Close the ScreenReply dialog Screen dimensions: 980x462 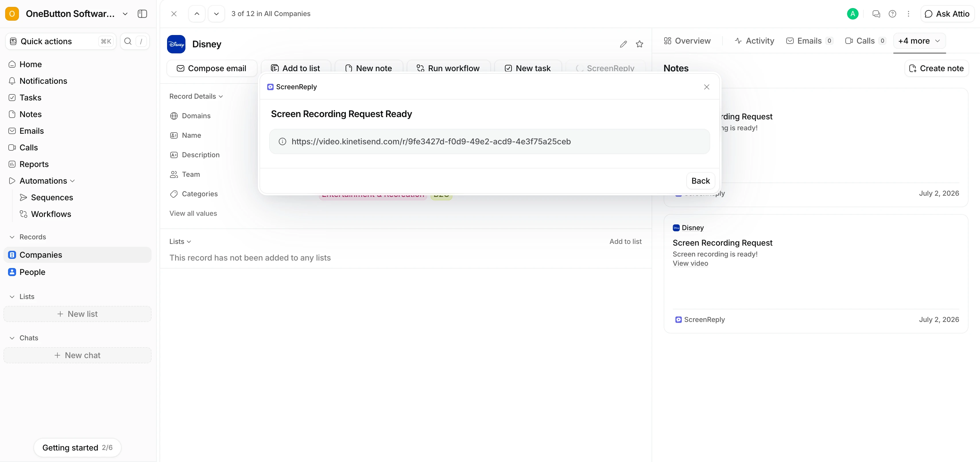(x=706, y=87)
